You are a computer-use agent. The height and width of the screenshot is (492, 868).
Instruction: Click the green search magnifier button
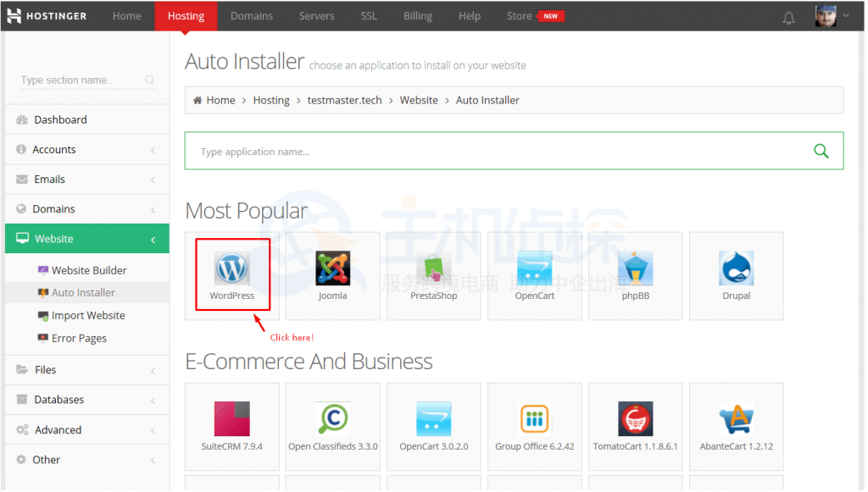pyautogui.click(x=820, y=150)
